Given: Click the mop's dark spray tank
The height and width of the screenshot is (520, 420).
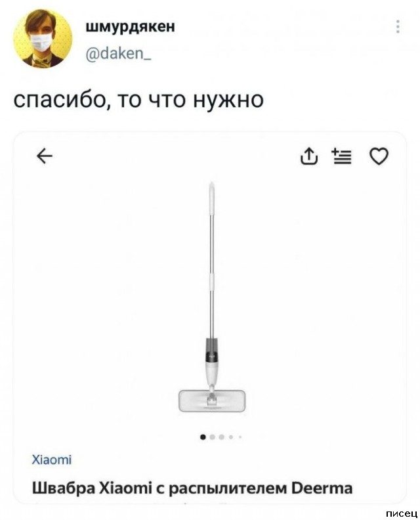Looking at the screenshot, I should 212,350.
